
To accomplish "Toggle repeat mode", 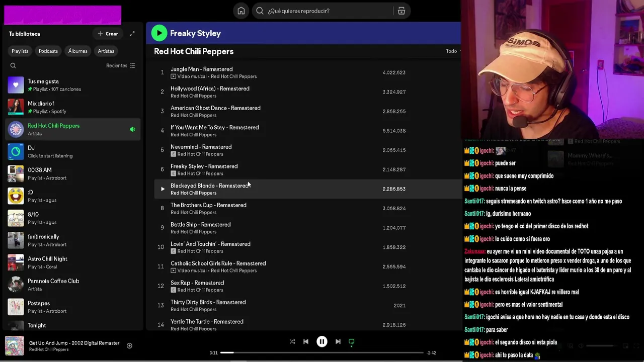I will point(352,341).
